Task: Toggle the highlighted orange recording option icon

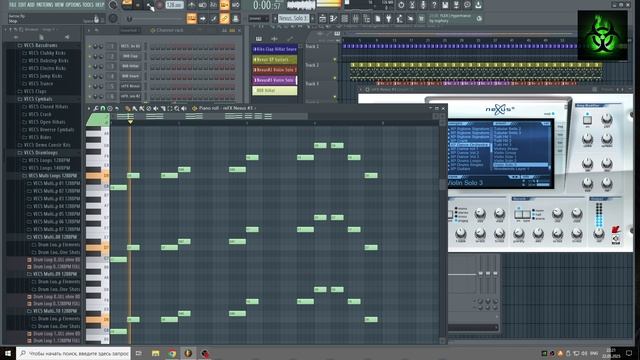Action: (224, 5)
